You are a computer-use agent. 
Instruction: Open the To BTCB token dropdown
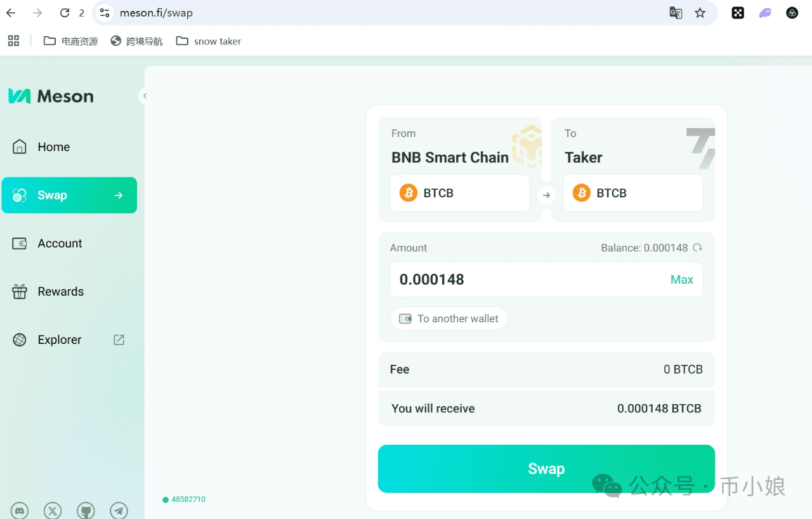pyautogui.click(x=632, y=193)
